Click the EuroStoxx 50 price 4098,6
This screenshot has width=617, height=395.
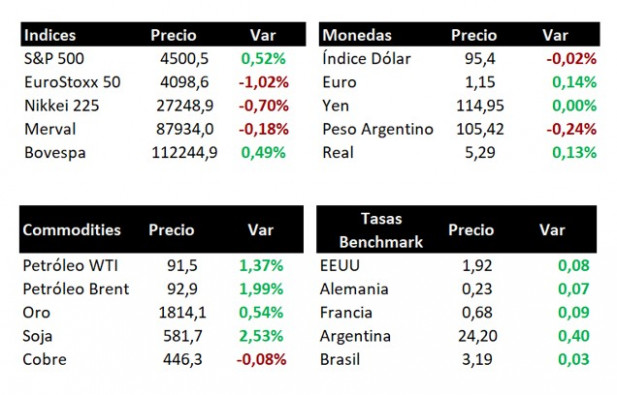[x=184, y=82]
